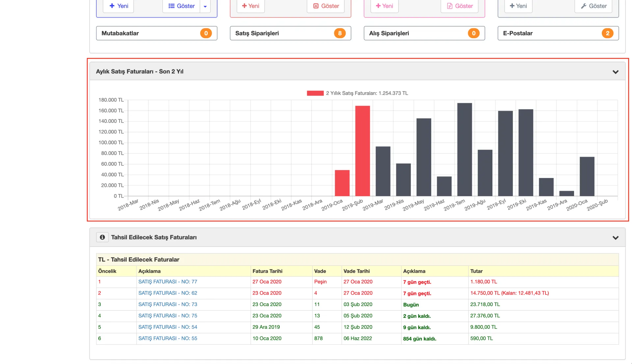Collapse the Aylık Satış Faturaları panel chevron
632x364 pixels.
(616, 72)
